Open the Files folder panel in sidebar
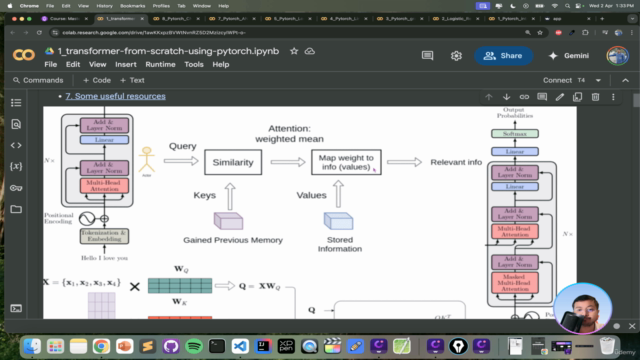 pos(16,209)
